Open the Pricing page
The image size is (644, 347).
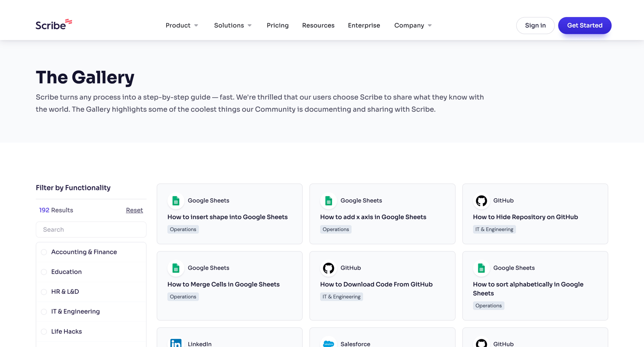[x=278, y=26]
